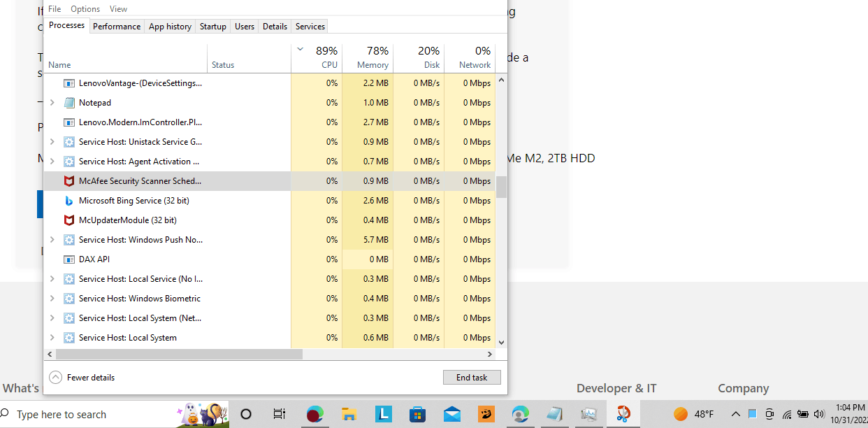Open the File menu
Screen dimensions: 868x428
tap(55, 9)
